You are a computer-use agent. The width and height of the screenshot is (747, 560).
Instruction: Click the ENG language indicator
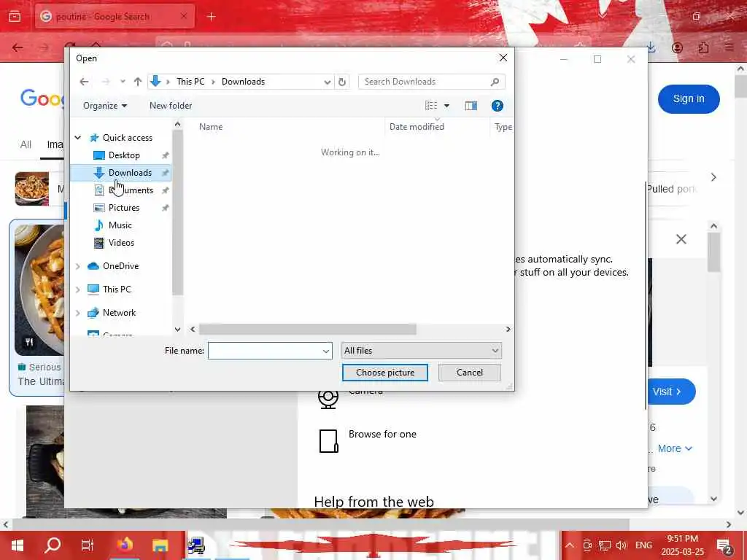click(x=643, y=545)
